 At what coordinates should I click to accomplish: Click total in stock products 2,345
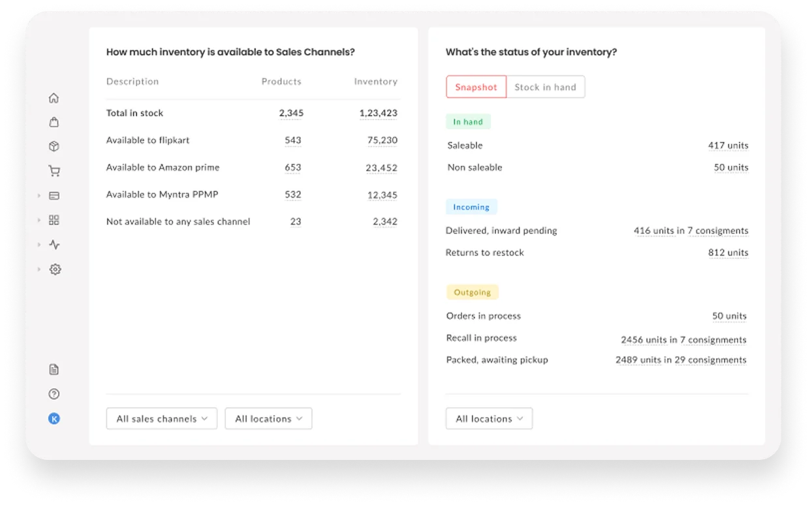point(291,113)
